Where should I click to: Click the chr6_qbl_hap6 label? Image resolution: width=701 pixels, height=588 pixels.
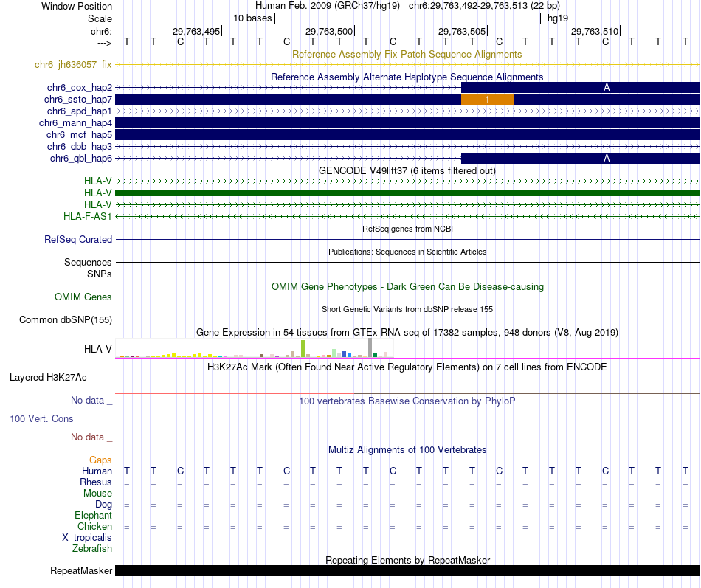(81, 159)
